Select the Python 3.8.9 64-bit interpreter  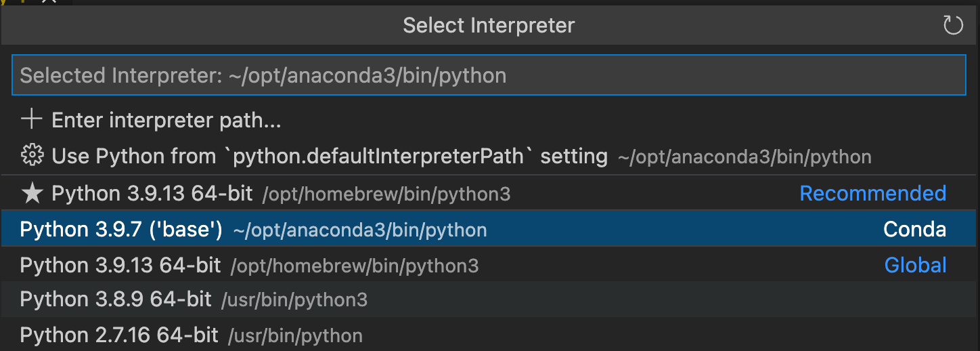(x=116, y=300)
